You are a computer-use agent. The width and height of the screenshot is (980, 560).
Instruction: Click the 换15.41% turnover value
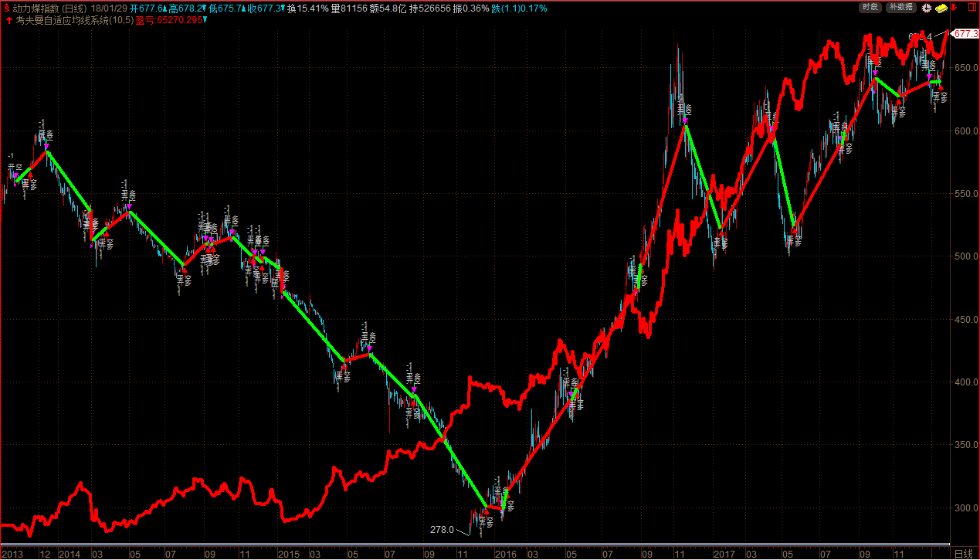pyautogui.click(x=307, y=8)
